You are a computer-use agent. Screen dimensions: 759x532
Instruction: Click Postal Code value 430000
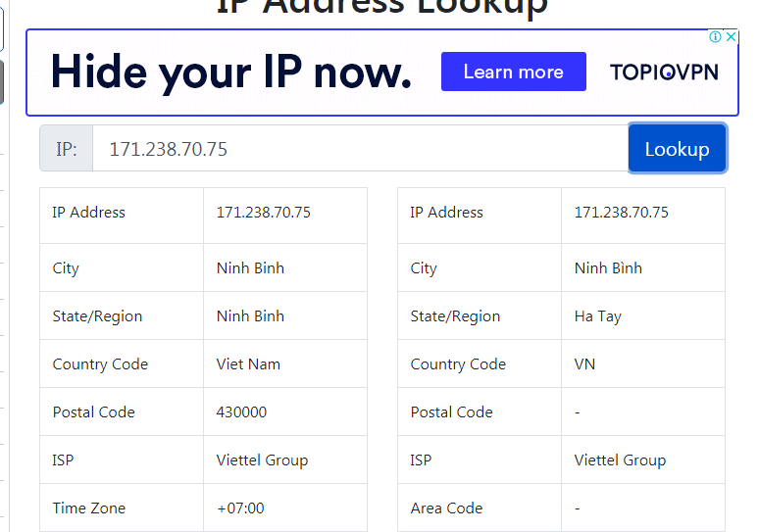point(241,412)
